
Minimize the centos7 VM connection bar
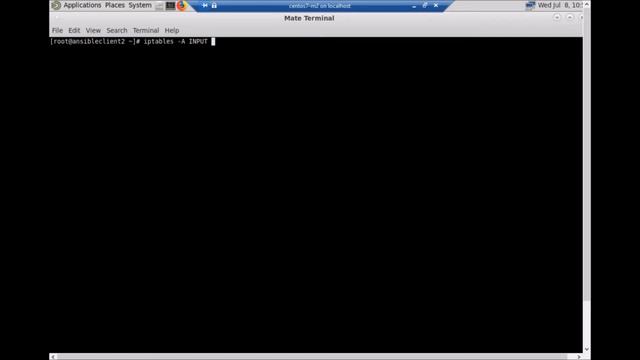(x=414, y=6)
